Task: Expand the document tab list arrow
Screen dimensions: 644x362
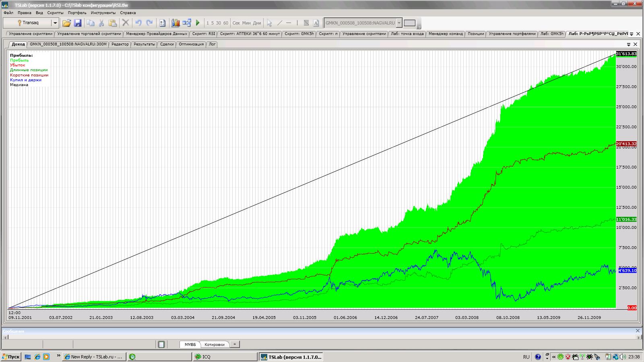Action: pos(632,34)
